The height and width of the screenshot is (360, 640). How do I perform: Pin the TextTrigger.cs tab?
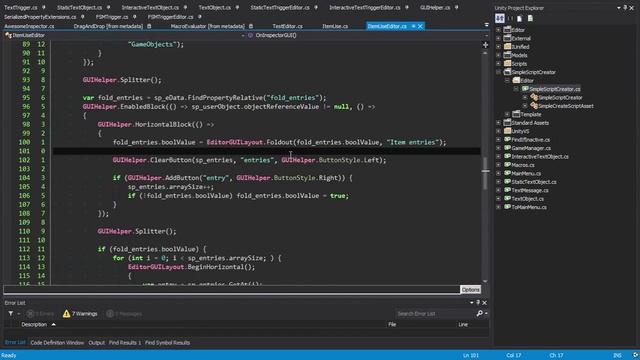(44, 7)
